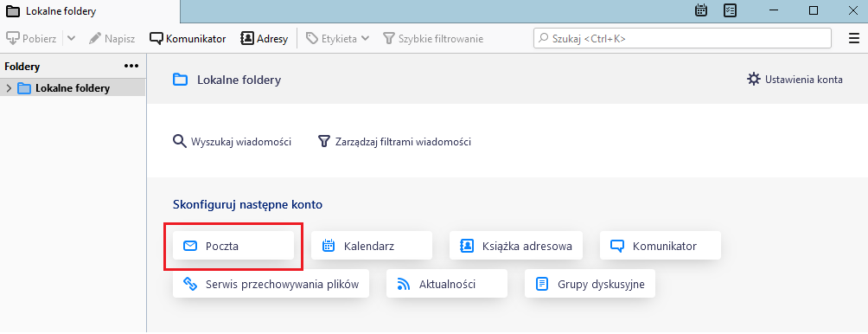Image resolution: width=868 pixels, height=334 pixels.
Task: Click the Ustawienia konta gear icon
Action: pyautogui.click(x=753, y=80)
